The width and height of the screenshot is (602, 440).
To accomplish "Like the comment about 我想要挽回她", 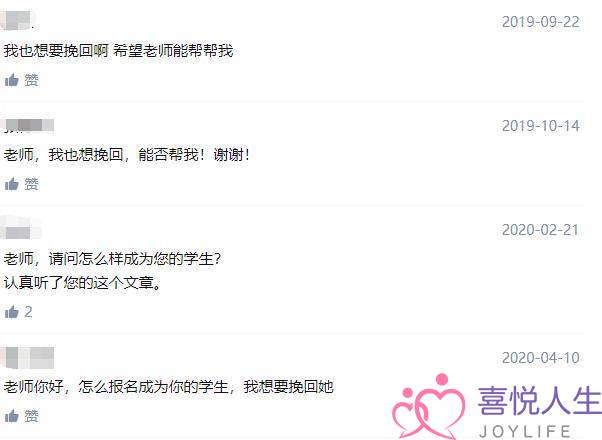I will (12, 416).
